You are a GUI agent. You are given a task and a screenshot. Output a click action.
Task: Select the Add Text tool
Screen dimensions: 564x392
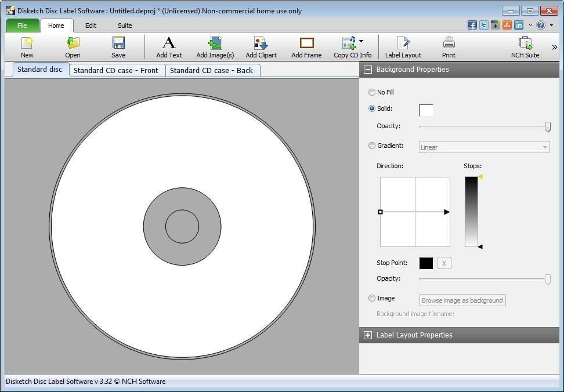169,46
